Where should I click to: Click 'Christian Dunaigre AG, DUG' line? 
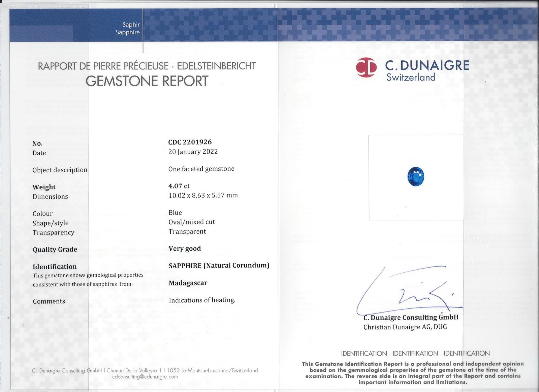tap(405, 327)
